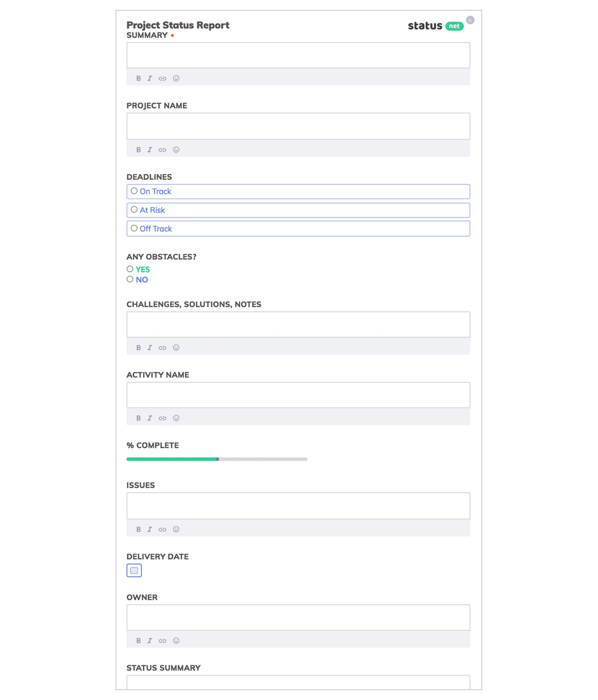Open the Delivery Date calendar picker
This screenshot has height=700, width=598.
pyautogui.click(x=134, y=571)
